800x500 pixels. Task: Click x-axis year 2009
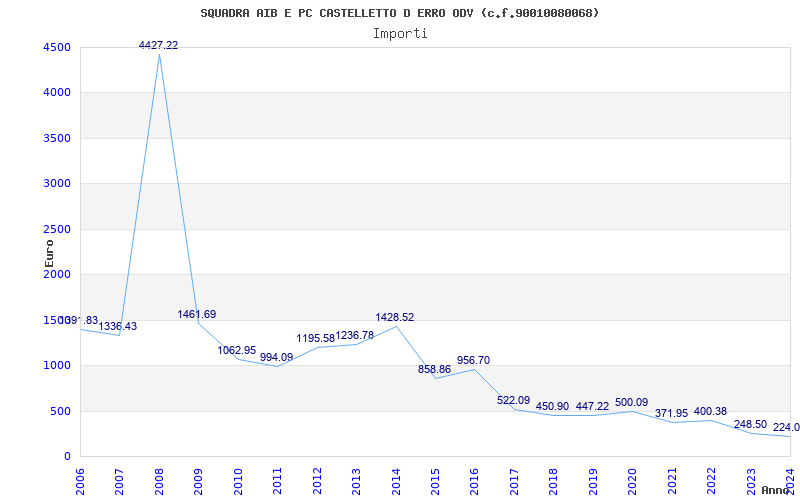pyautogui.click(x=198, y=482)
